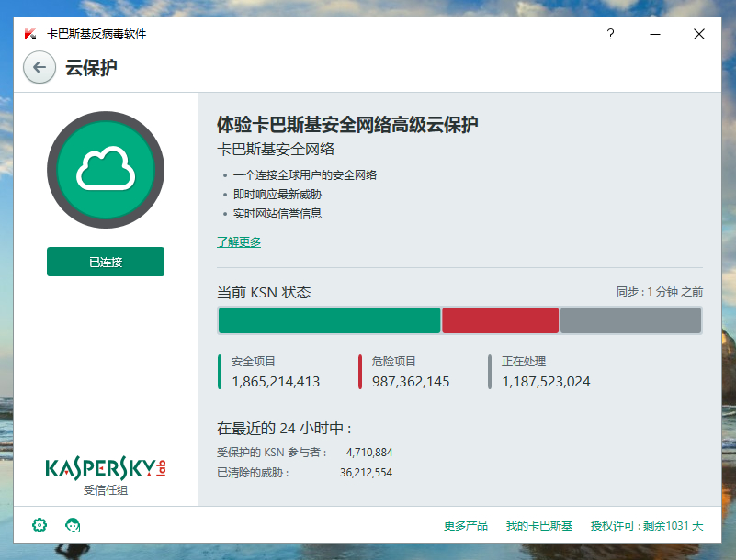Image resolution: width=736 pixels, height=560 pixels.
Task: Click the green cloud protection icon
Action: (x=106, y=169)
